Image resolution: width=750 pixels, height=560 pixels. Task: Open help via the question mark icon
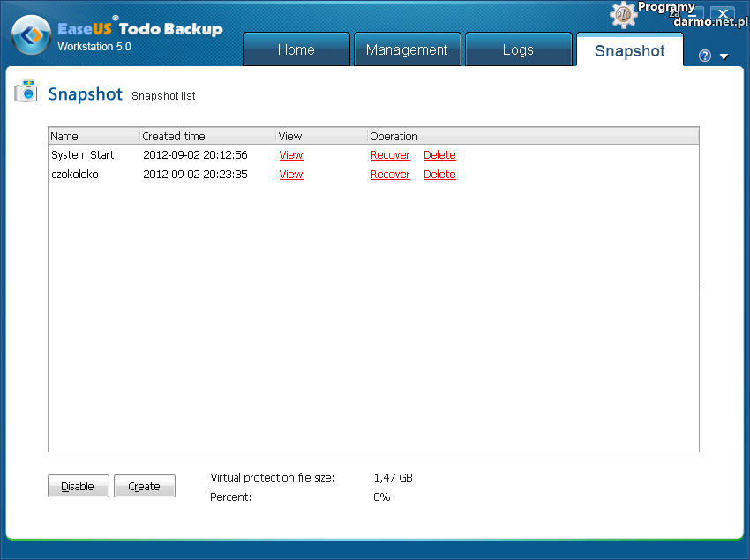pos(704,56)
